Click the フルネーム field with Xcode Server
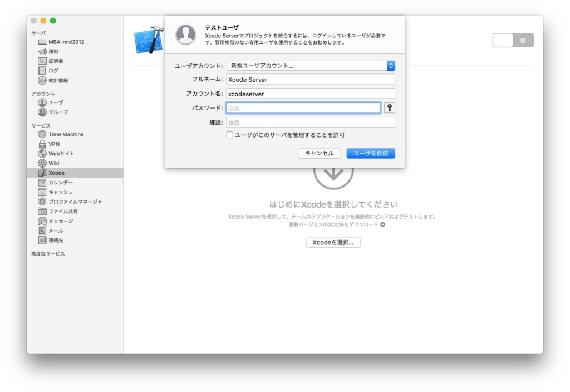This screenshot has width=570, height=392. (311, 79)
